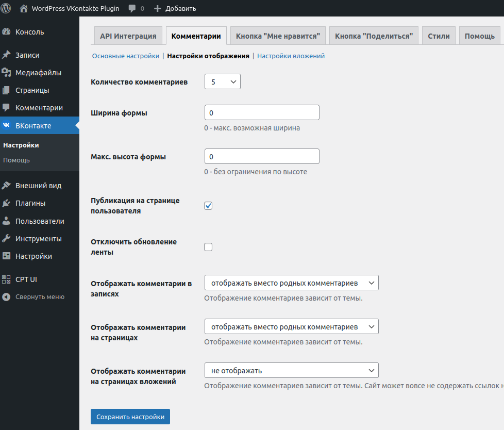Open the Стили tab
504x430 pixels.
tap(439, 36)
